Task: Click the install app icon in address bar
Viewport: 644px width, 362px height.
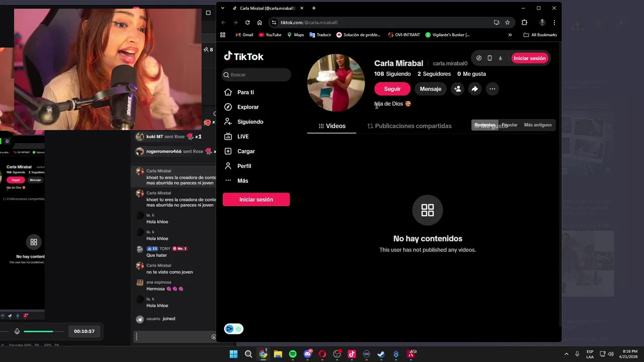Action: (497, 22)
